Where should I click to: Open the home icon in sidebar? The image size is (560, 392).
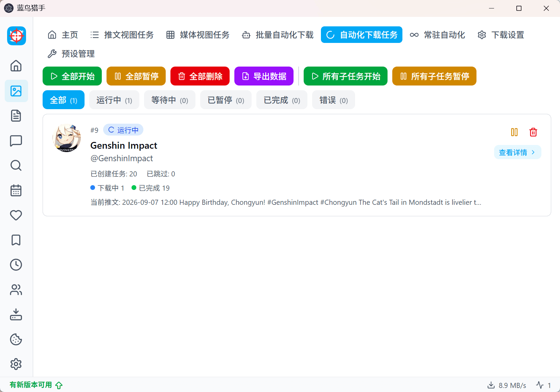16,66
